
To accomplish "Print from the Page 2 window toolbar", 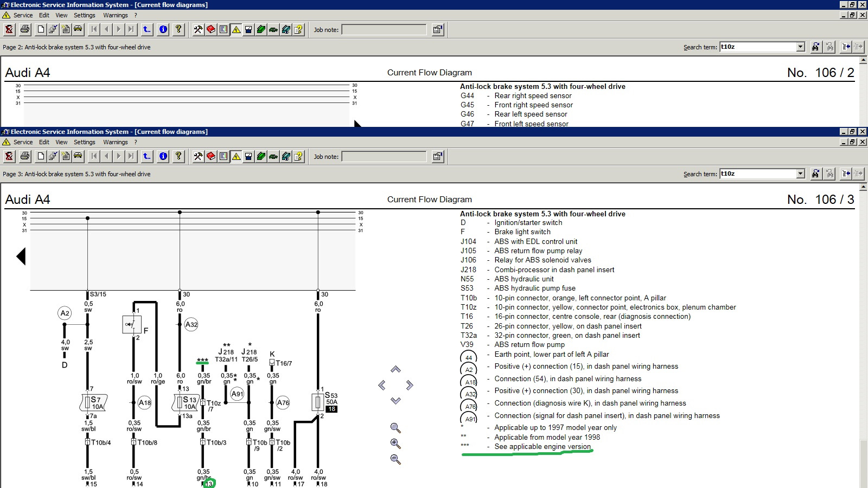I will tap(25, 30).
